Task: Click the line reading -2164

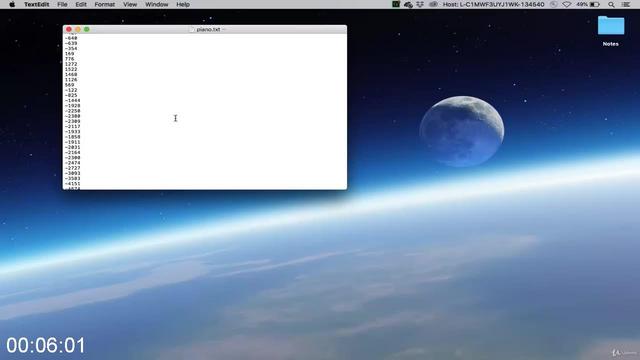Action: 72,153
